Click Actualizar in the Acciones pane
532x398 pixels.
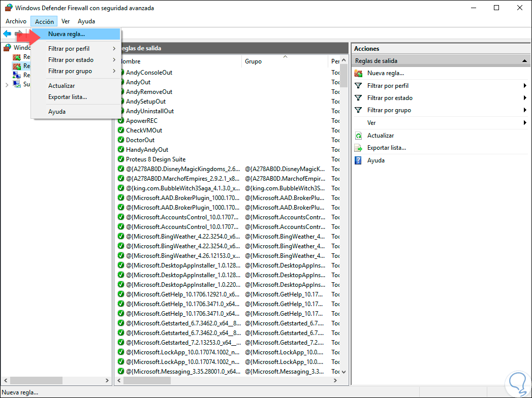[381, 136]
